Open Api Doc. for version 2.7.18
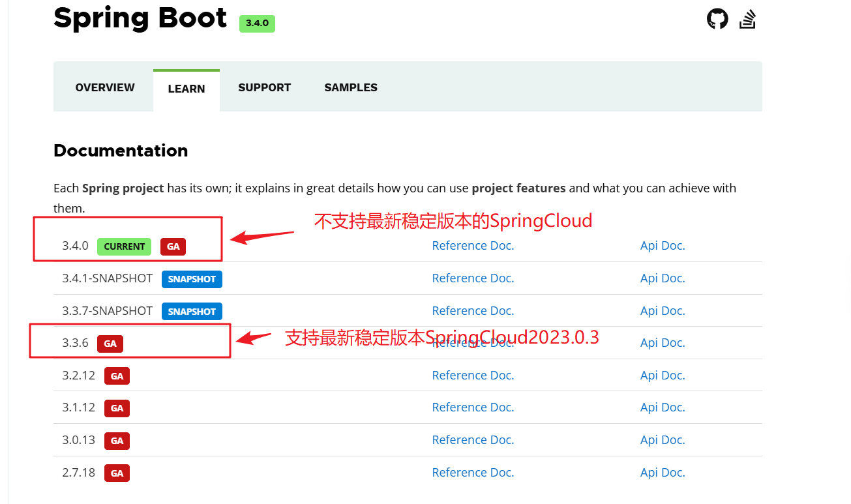Image resolution: width=851 pixels, height=504 pixels. 663,473
